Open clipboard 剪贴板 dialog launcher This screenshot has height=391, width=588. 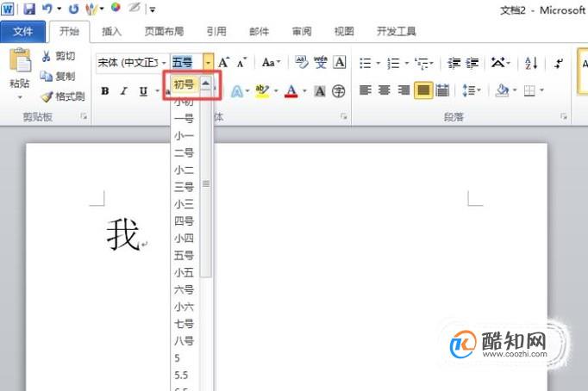(x=84, y=116)
